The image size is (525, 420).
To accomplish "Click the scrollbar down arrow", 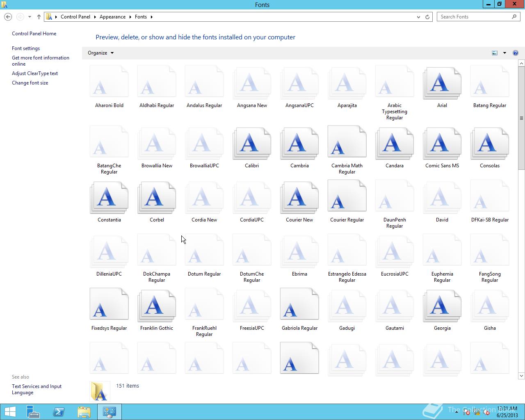I will [522, 376].
